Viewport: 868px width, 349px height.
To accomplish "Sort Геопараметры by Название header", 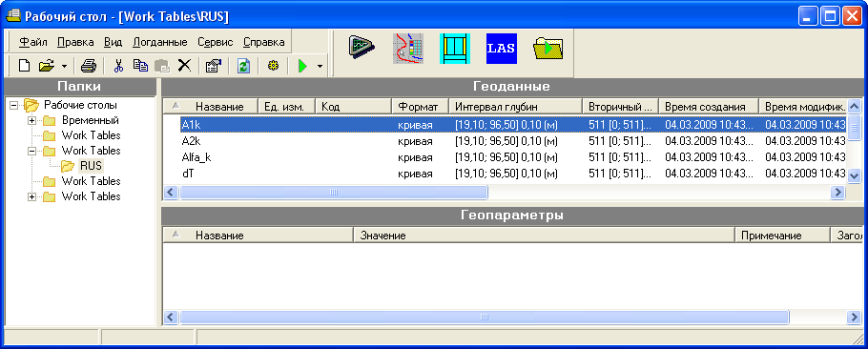I will click(x=258, y=236).
